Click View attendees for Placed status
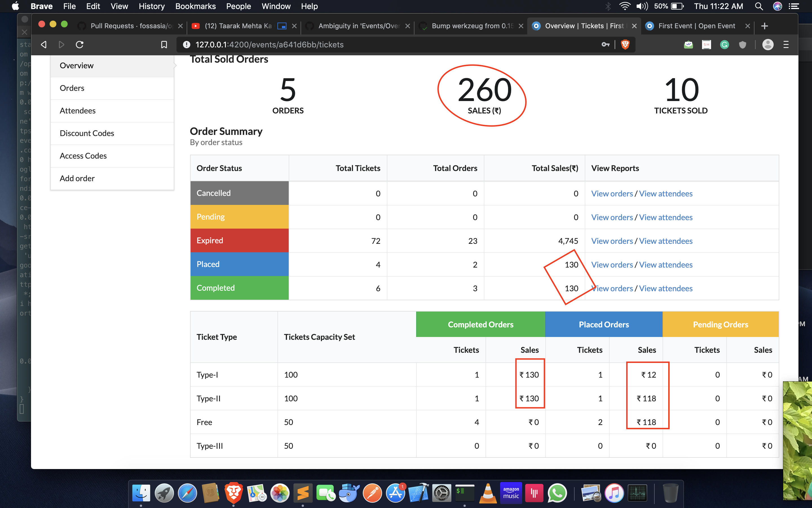 (666, 265)
